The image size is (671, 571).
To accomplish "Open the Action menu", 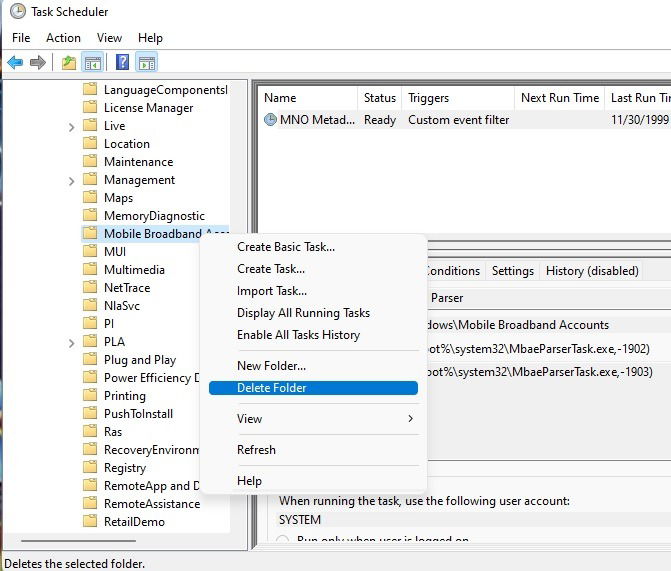I will [x=63, y=38].
